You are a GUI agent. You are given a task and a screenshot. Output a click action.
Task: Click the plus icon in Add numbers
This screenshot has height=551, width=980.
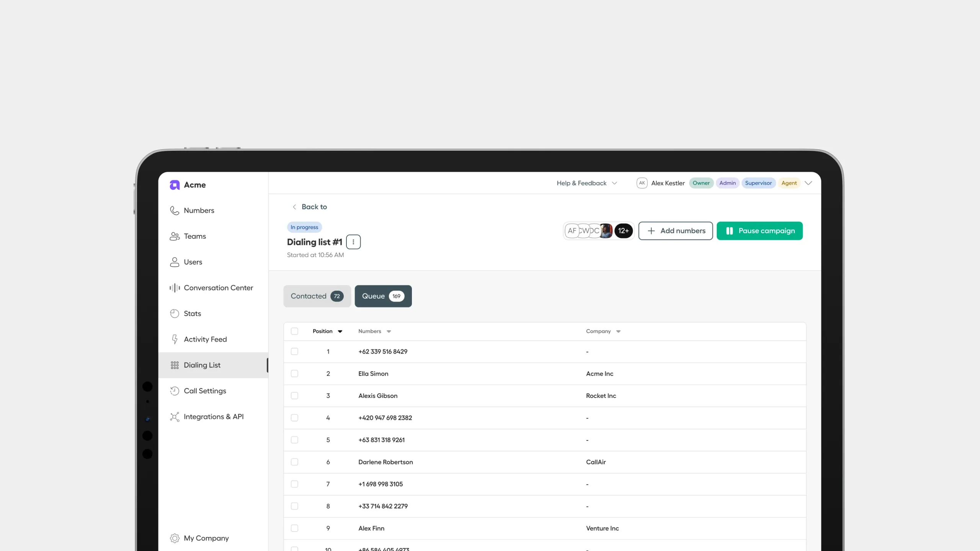tap(651, 231)
